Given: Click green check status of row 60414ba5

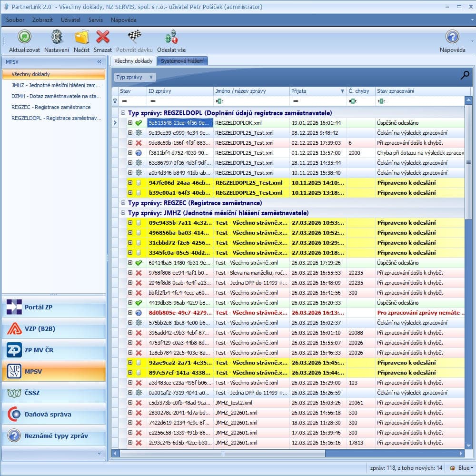Looking at the screenshot, I should (139, 263).
